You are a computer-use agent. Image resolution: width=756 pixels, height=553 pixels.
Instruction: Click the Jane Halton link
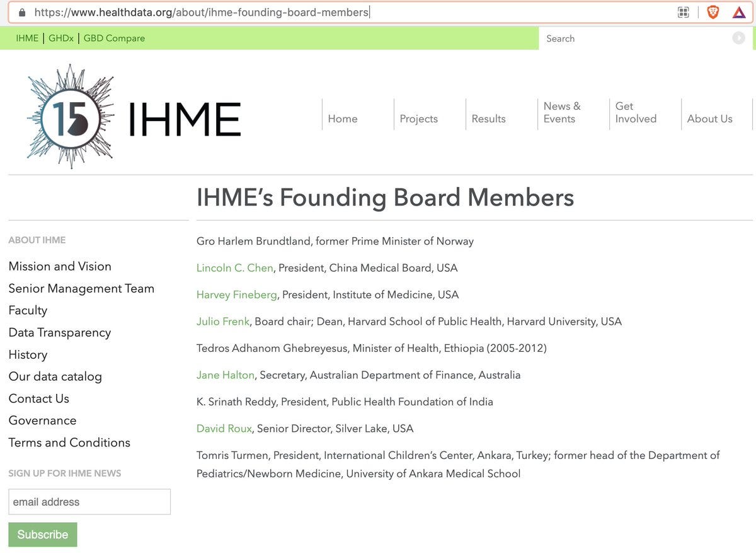coord(226,375)
